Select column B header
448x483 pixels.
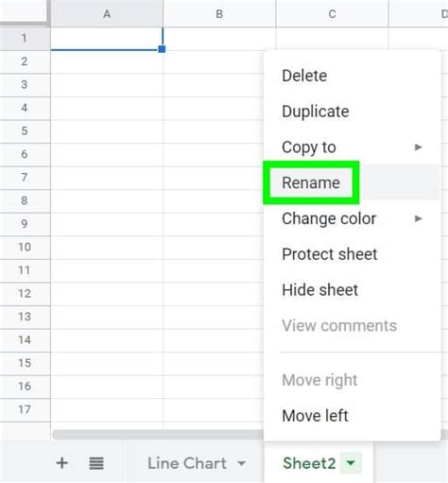coord(219,13)
